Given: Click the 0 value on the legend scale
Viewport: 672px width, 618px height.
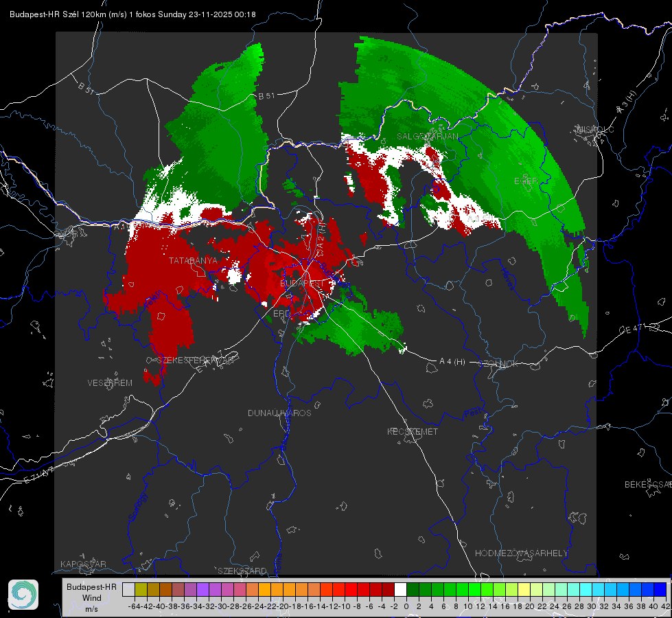Looking at the screenshot, I should pos(406,606).
